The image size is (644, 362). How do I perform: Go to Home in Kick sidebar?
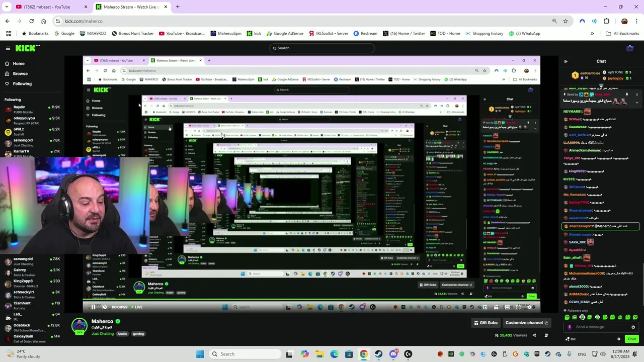coord(19,64)
